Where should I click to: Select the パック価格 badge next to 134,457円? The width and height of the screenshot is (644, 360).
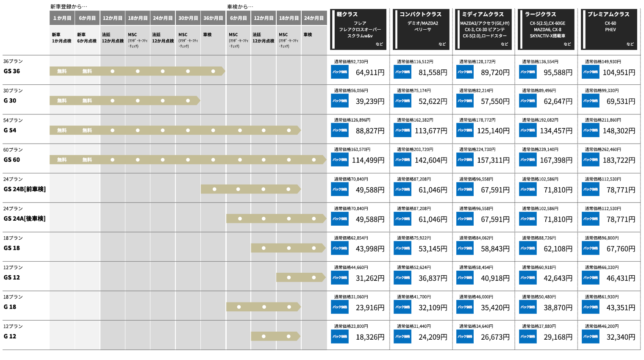(x=528, y=130)
